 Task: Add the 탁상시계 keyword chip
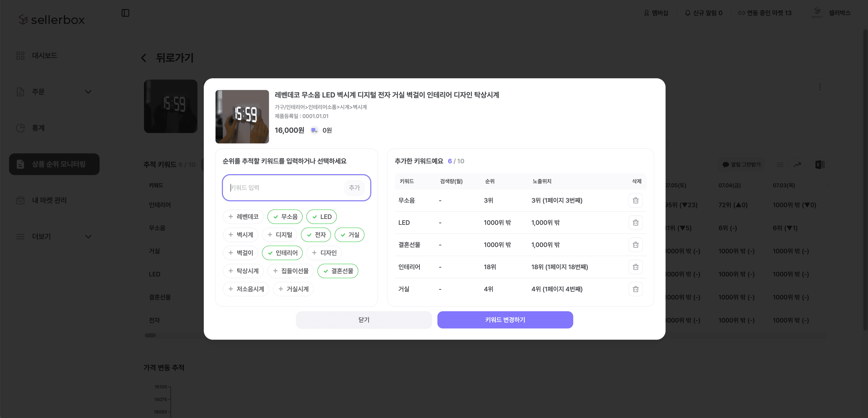243,271
